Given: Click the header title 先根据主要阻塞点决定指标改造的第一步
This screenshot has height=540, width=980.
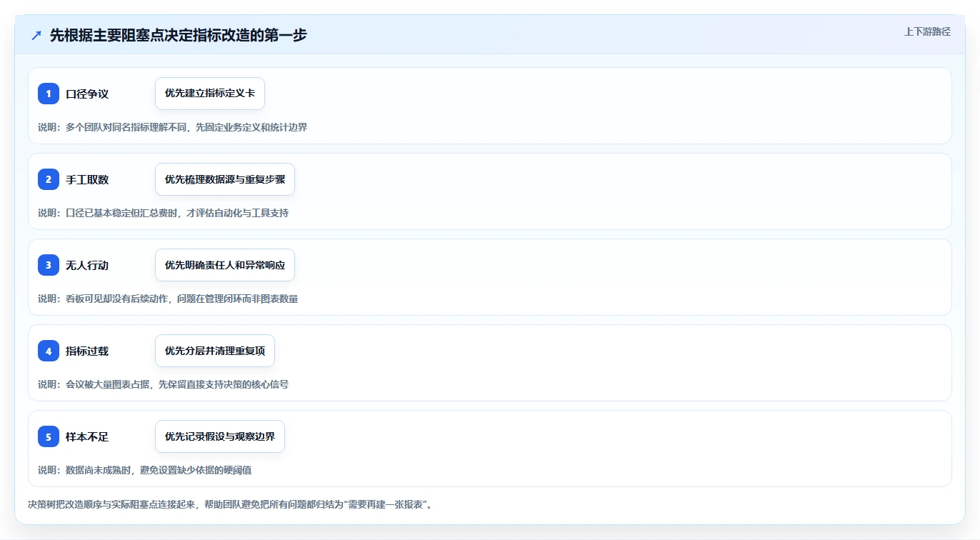Looking at the screenshot, I should pos(178,35).
